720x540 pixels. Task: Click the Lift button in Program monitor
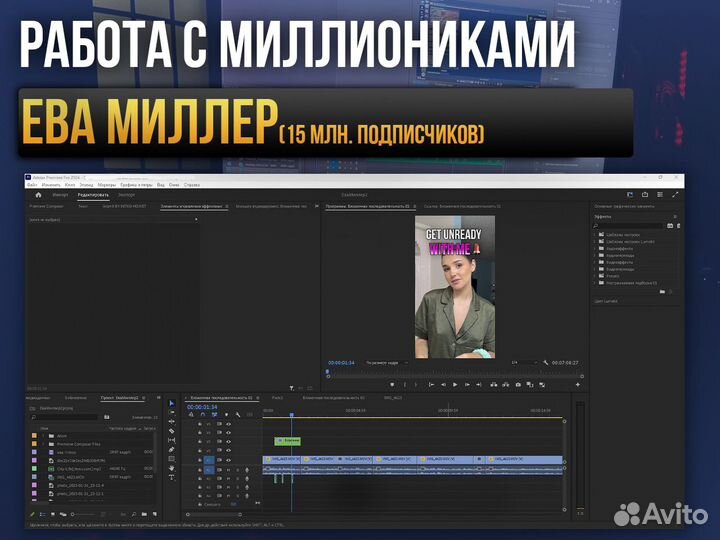[494, 385]
